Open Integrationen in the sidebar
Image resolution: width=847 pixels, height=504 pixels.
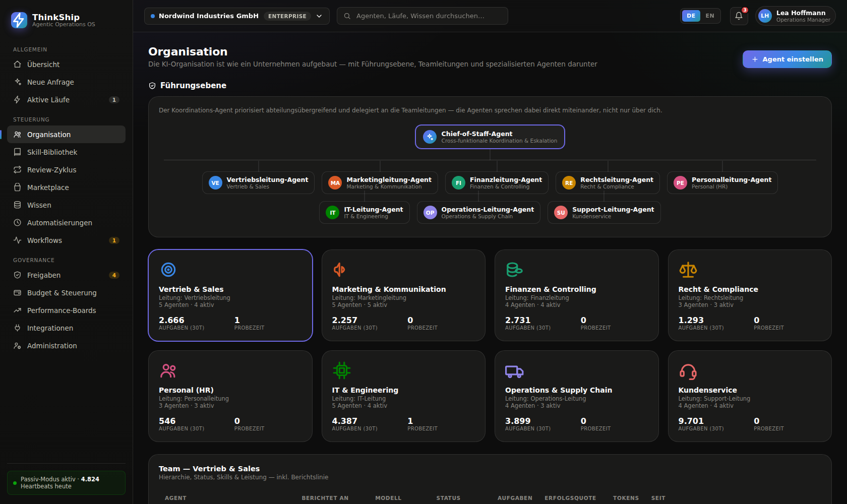[66, 328]
